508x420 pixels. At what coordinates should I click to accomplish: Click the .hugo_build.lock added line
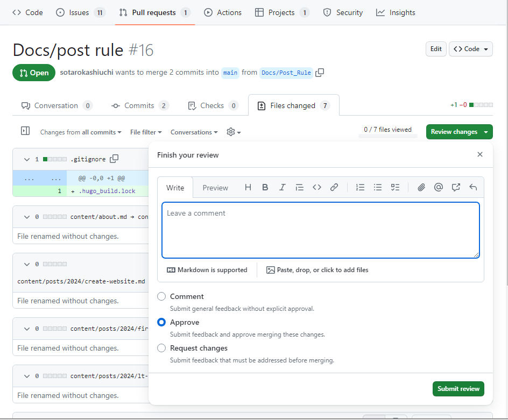107,191
